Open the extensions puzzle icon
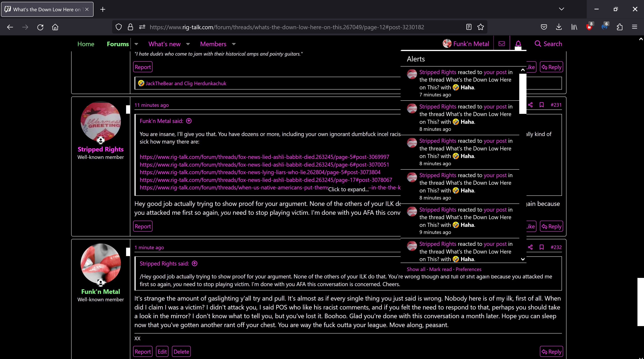 click(x=619, y=27)
